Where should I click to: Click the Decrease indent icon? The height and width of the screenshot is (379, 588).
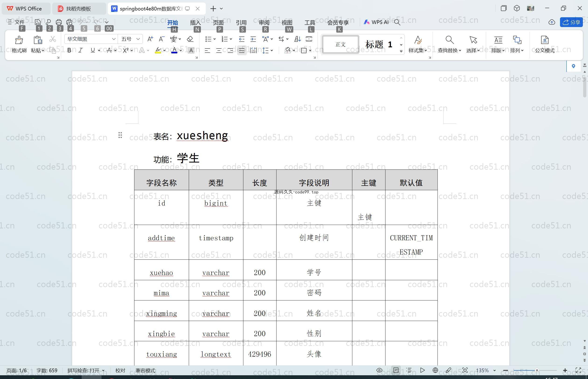tap(242, 39)
